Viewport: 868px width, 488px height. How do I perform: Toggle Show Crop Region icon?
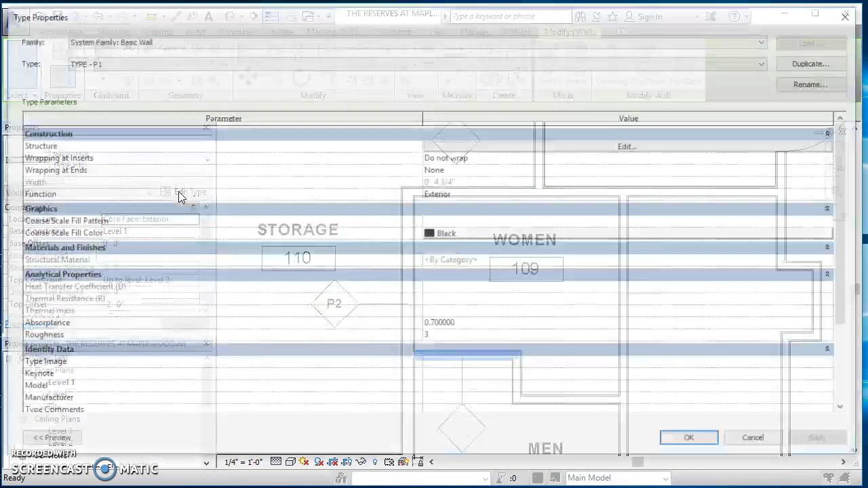click(347, 462)
